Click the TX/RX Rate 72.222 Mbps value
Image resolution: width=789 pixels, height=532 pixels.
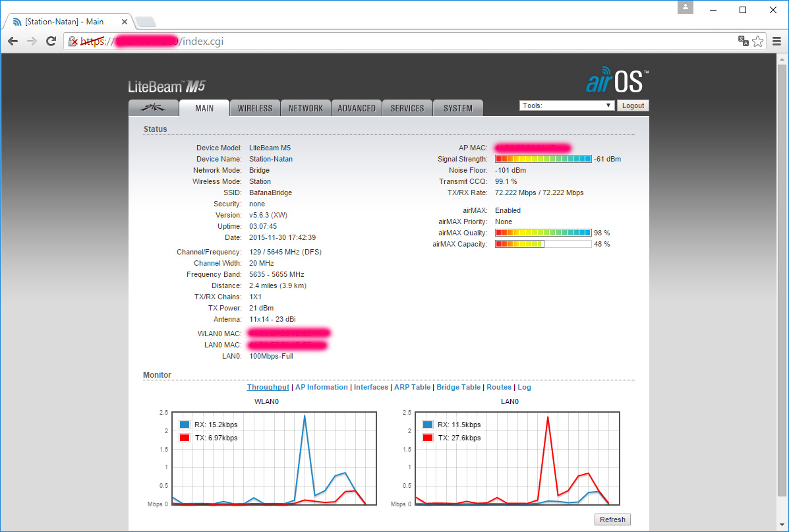[539, 192]
